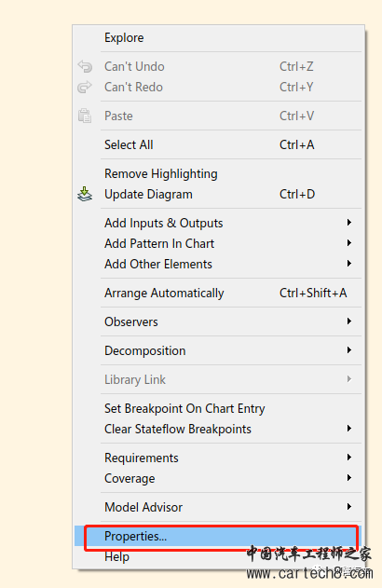
Task: Expand the Add Pattern In Chart arrow
Action: (349, 243)
